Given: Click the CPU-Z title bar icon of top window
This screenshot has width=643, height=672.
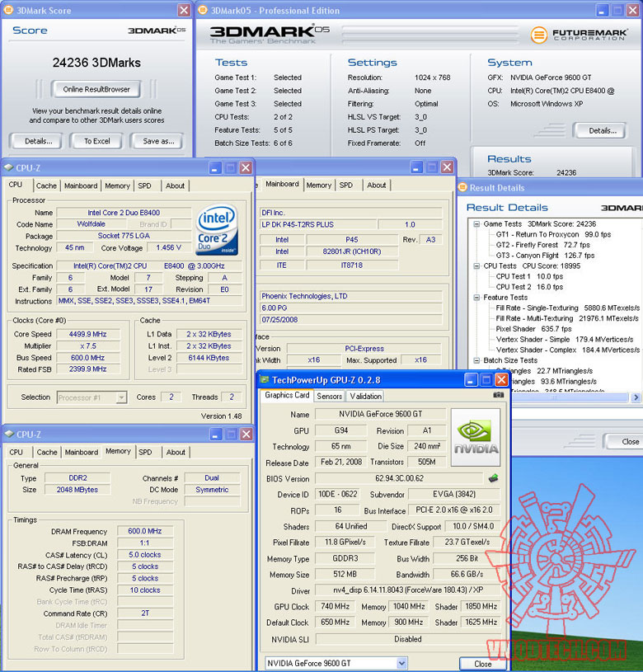Looking at the screenshot, I should pyautogui.click(x=8, y=167).
